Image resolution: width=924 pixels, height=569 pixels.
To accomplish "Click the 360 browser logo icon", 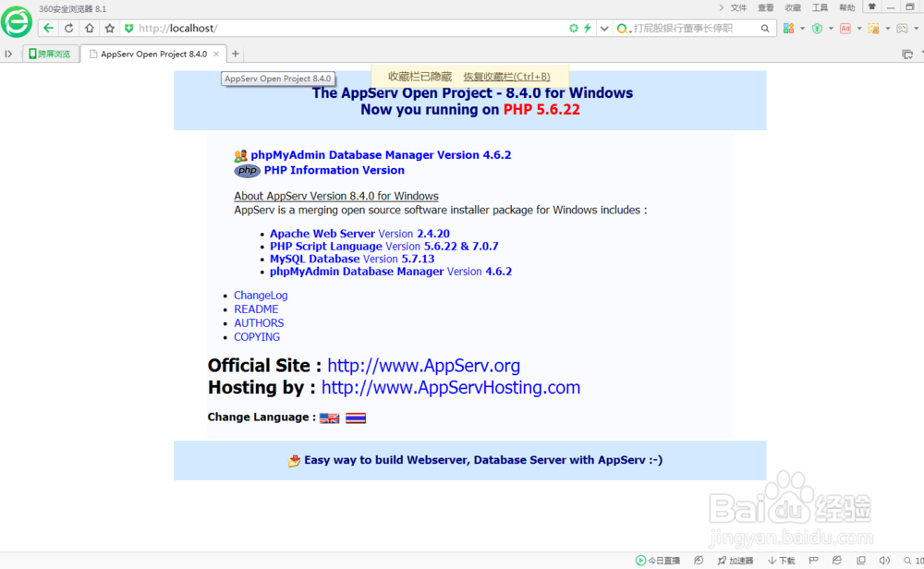I will (x=17, y=22).
